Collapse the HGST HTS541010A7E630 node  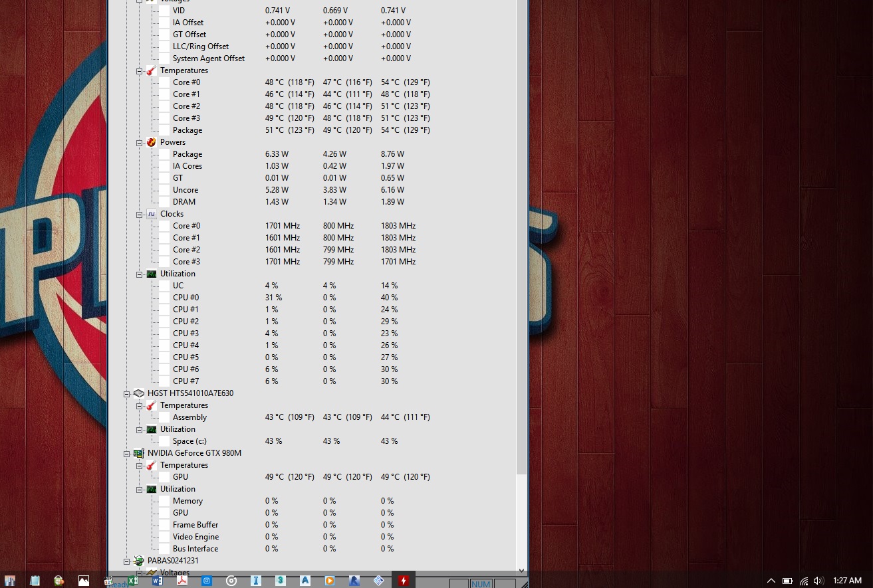click(127, 393)
